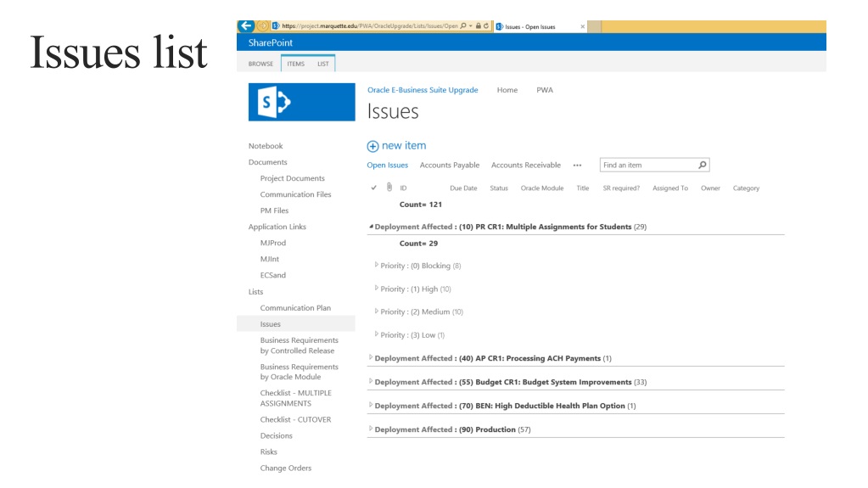Click Application Links in the sidebar
This screenshot has height=488, width=868.
click(x=277, y=227)
